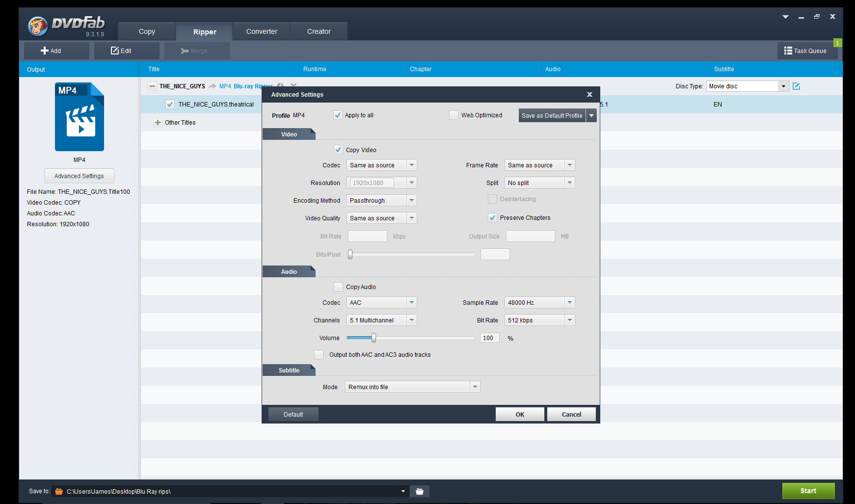Open the Encoding Method dropdown
855x504 pixels.
(381, 201)
